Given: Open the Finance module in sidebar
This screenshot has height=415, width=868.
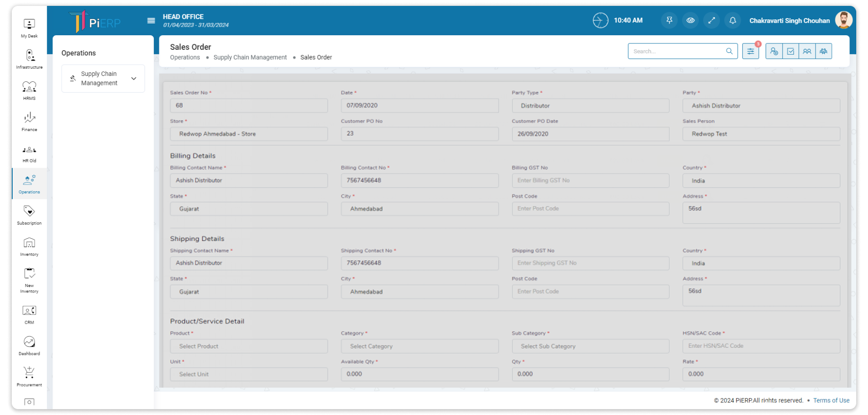Looking at the screenshot, I should pos(29,122).
